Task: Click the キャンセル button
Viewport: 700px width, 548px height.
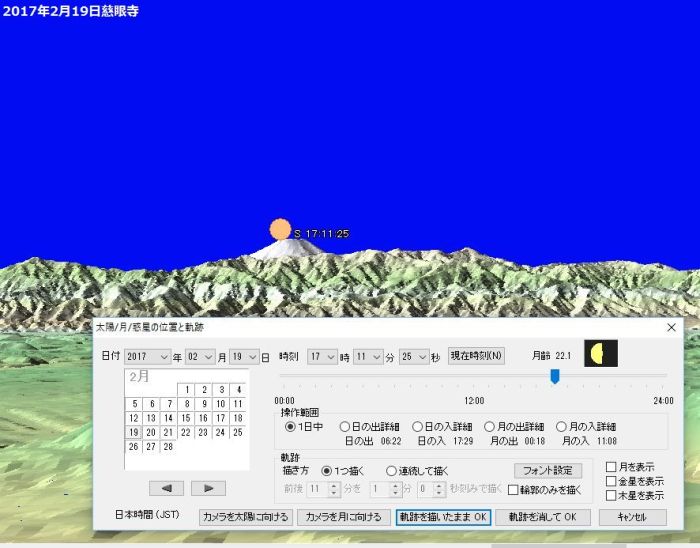Action: coord(632,517)
